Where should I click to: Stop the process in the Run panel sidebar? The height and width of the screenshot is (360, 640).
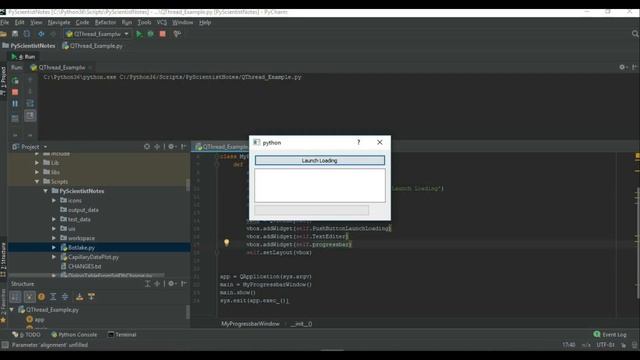tap(15, 92)
